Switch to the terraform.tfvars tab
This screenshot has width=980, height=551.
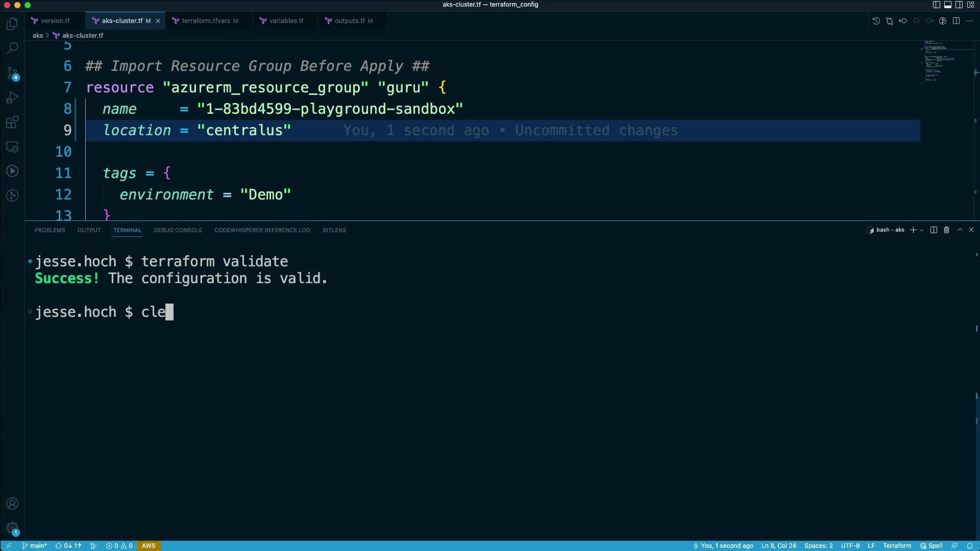206,21
